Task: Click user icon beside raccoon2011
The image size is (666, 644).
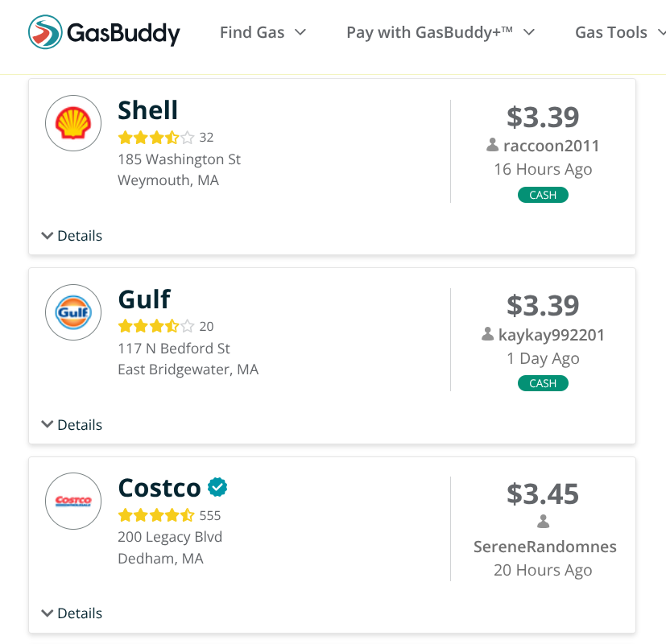Action: click(x=493, y=146)
